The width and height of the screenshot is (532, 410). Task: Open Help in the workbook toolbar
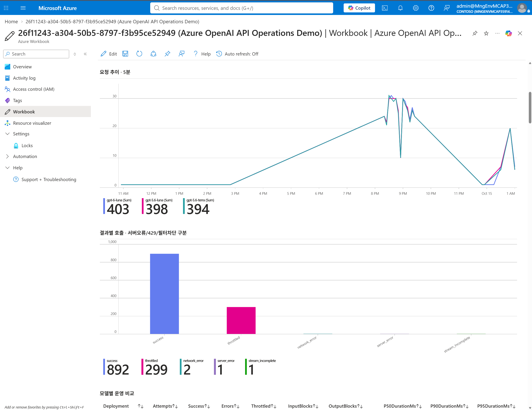pyautogui.click(x=202, y=54)
